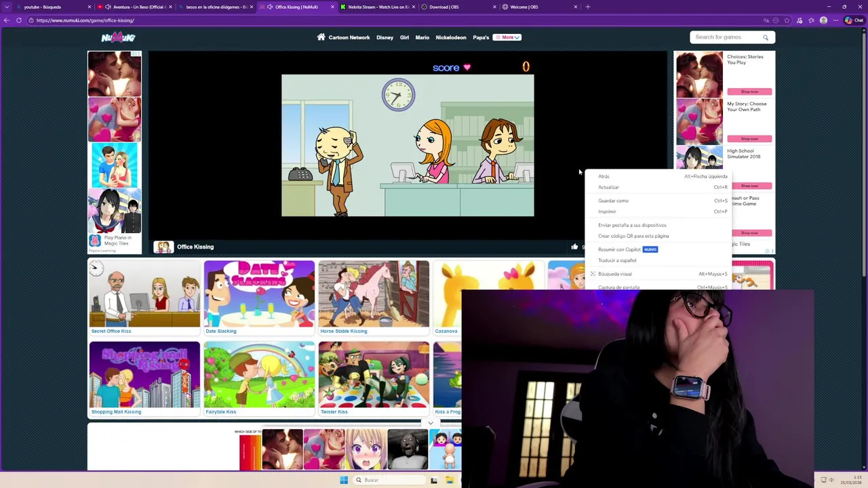
Task: Select Guardar como in the context menu
Action: tap(658, 201)
